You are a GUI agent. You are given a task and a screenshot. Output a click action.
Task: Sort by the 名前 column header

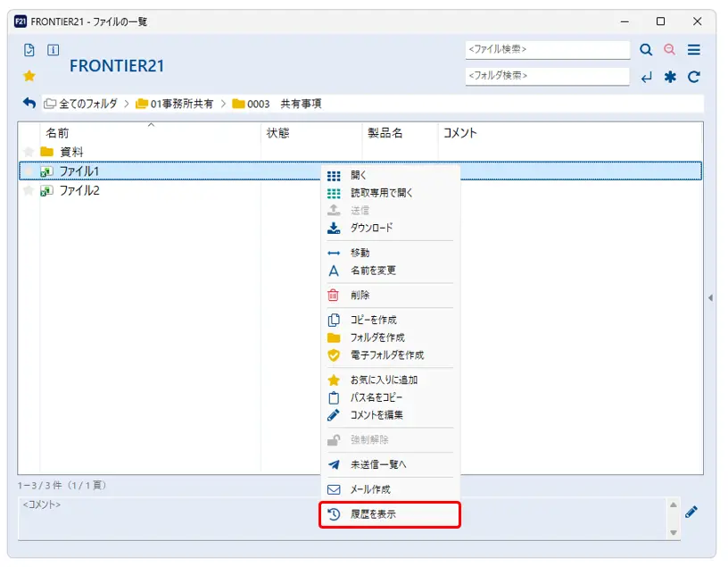tap(58, 133)
